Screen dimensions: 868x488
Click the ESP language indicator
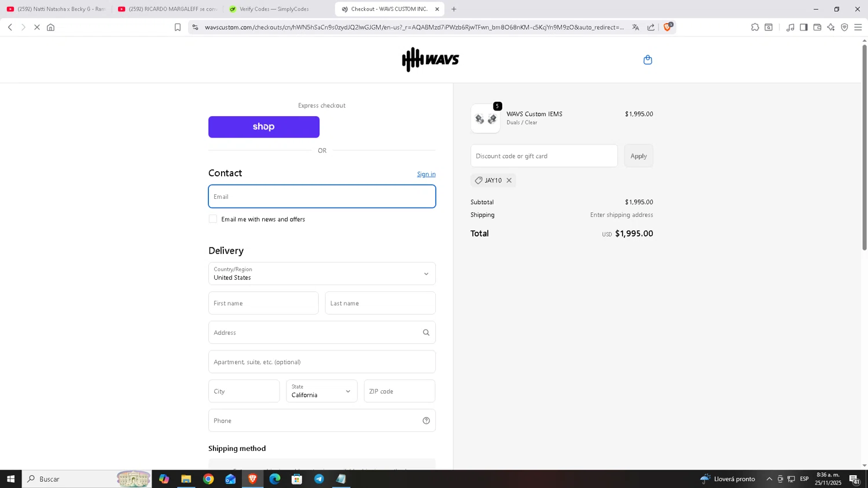804,479
